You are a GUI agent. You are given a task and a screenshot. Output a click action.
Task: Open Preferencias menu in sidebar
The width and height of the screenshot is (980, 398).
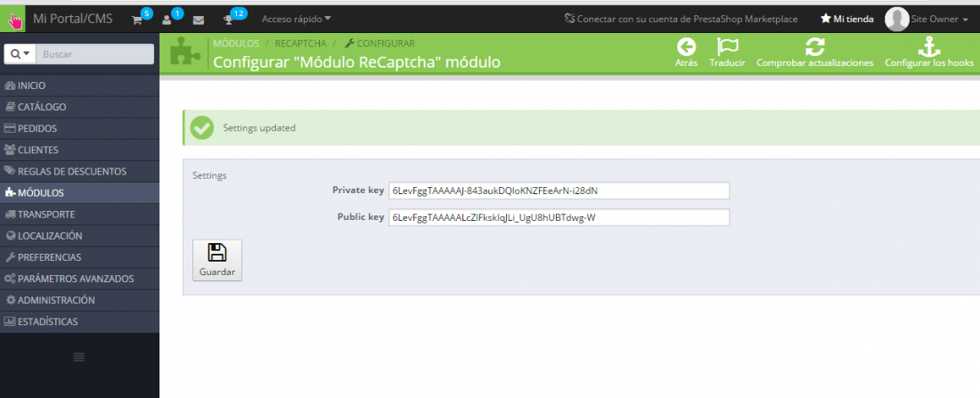click(x=79, y=257)
